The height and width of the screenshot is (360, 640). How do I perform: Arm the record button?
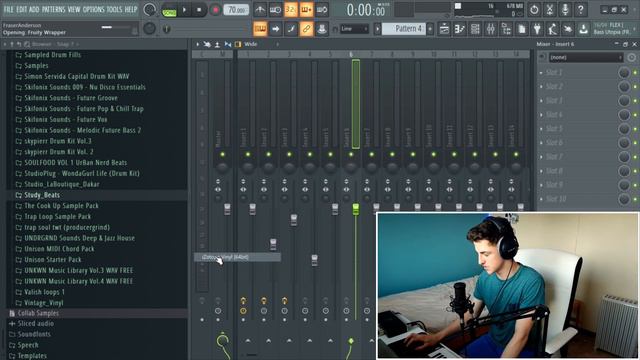215,9
